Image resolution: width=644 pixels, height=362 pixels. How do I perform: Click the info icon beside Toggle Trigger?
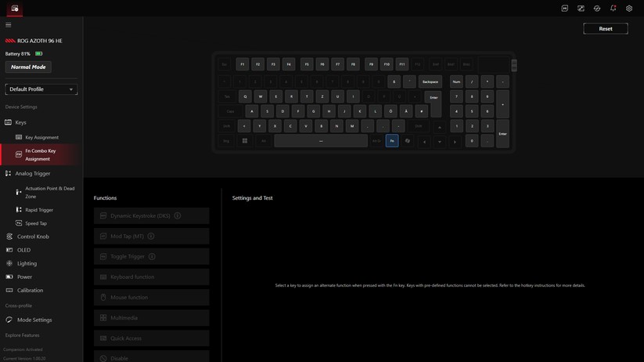tap(152, 256)
